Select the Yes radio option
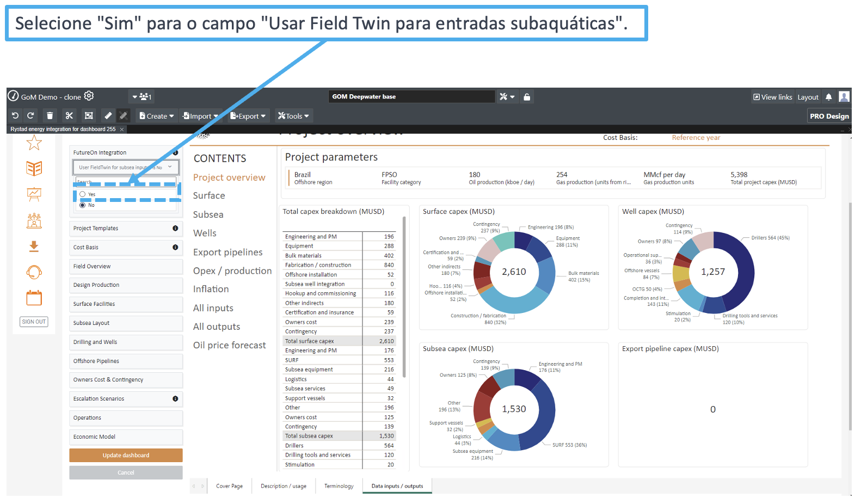The image size is (861, 504). [x=83, y=194]
